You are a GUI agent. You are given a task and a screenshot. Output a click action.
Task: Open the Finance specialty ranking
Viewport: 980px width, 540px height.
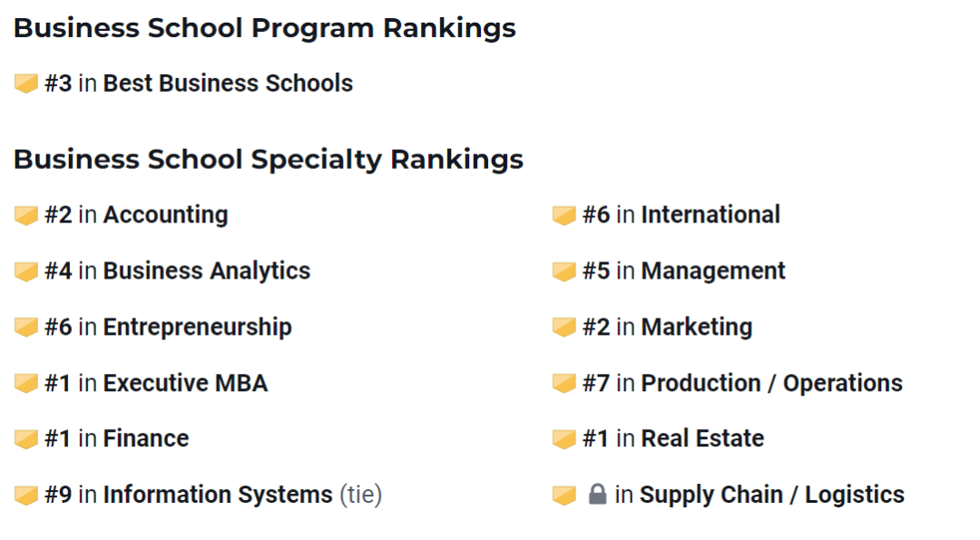[x=145, y=438]
